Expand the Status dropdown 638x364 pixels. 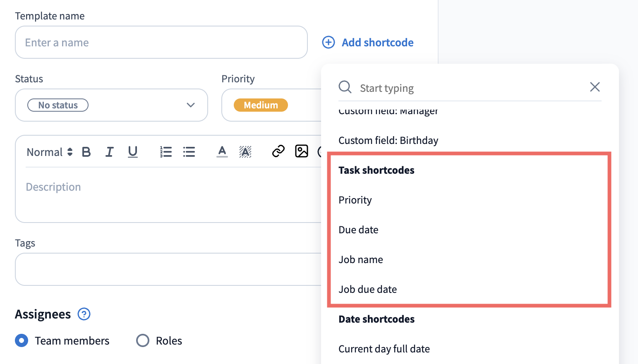tap(111, 105)
